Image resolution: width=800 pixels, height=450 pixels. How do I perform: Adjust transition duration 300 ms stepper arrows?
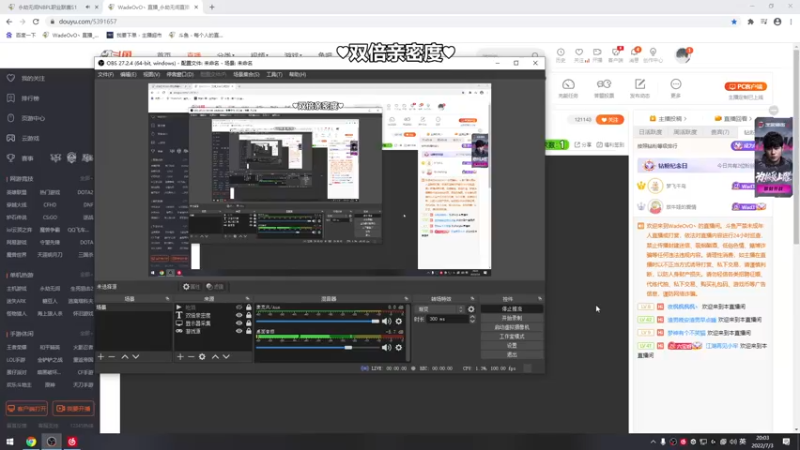(472, 319)
